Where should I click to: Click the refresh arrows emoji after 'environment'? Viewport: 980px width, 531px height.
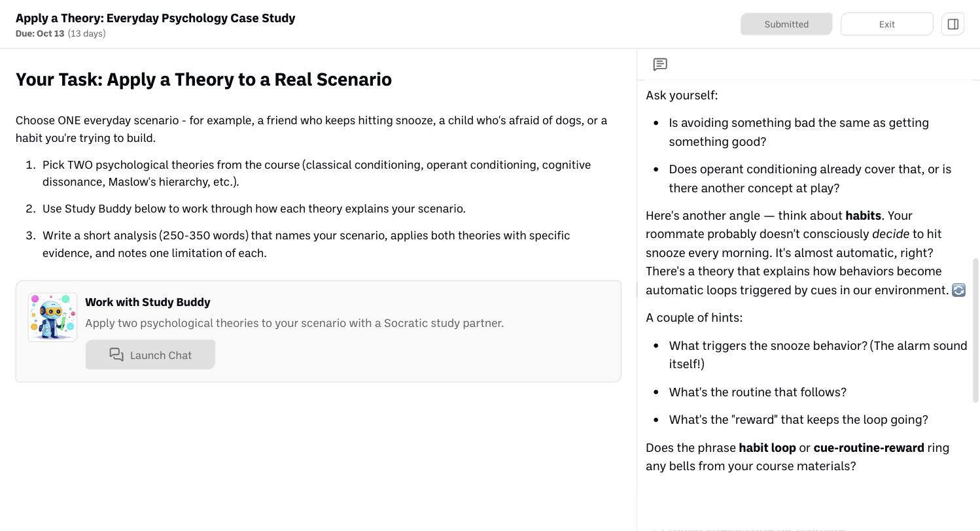[958, 290]
